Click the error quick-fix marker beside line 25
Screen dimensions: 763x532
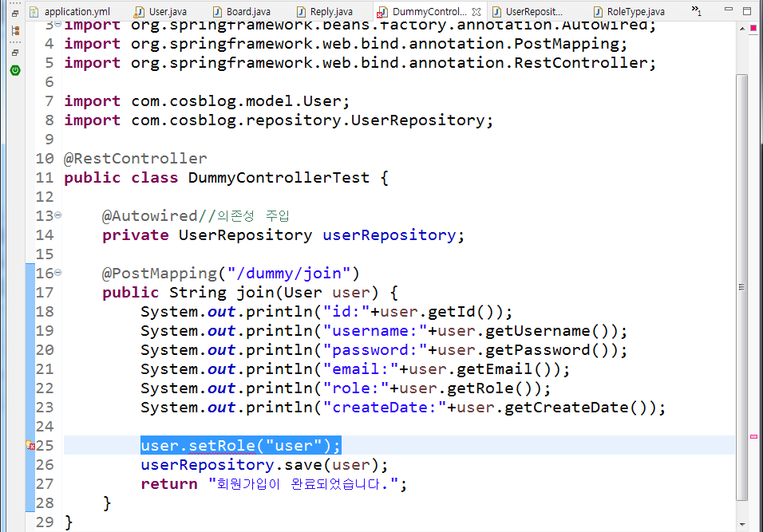(30, 445)
